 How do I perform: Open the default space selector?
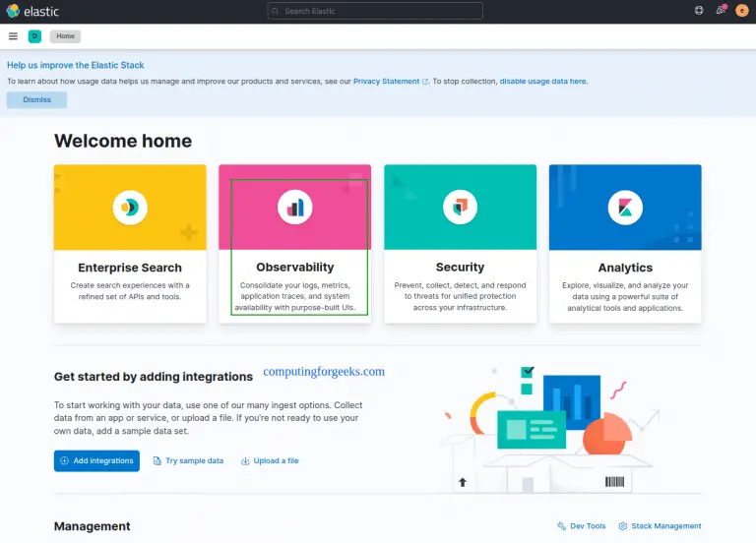tap(34, 36)
